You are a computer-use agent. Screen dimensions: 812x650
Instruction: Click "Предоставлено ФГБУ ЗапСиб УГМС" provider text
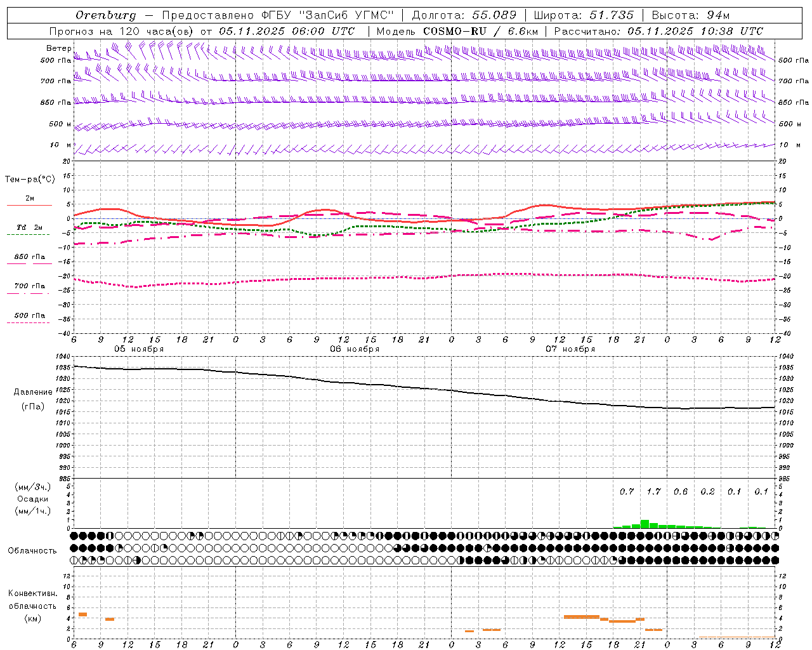pyautogui.click(x=278, y=15)
